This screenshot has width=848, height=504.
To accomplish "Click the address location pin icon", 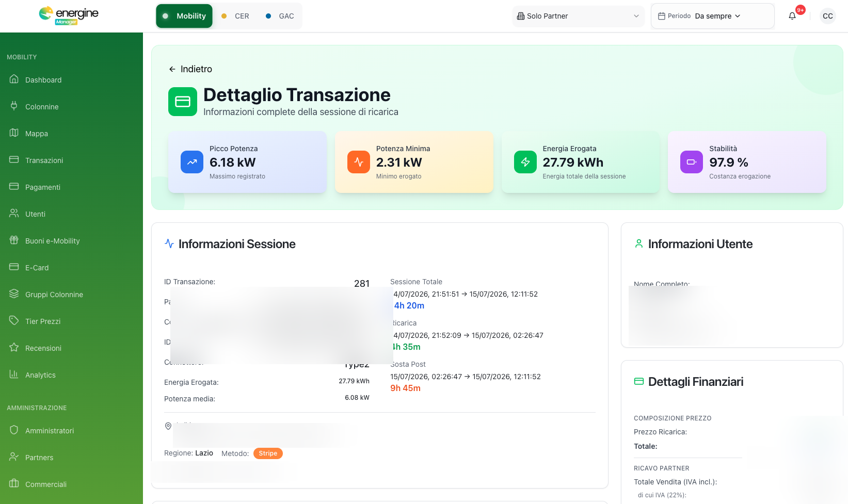I will coord(168,426).
